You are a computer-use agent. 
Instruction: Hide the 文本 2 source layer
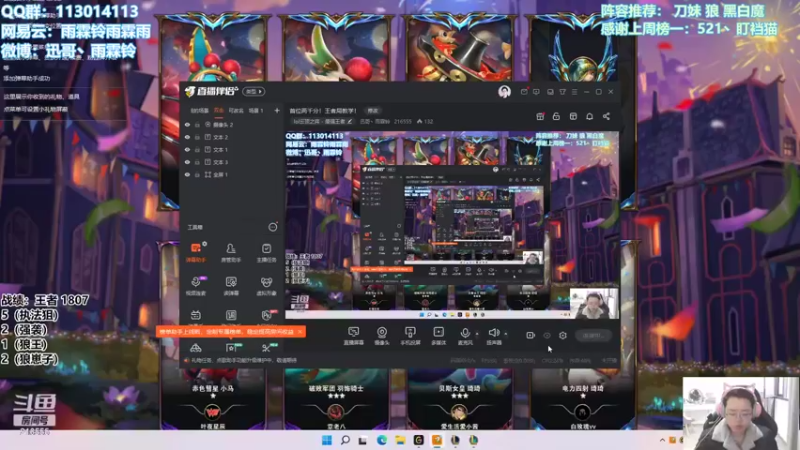click(187, 137)
